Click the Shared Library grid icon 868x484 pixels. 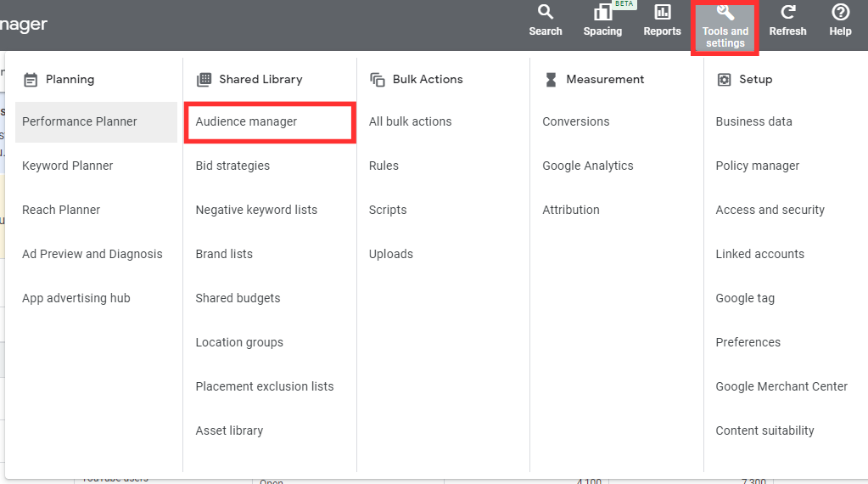[204, 80]
